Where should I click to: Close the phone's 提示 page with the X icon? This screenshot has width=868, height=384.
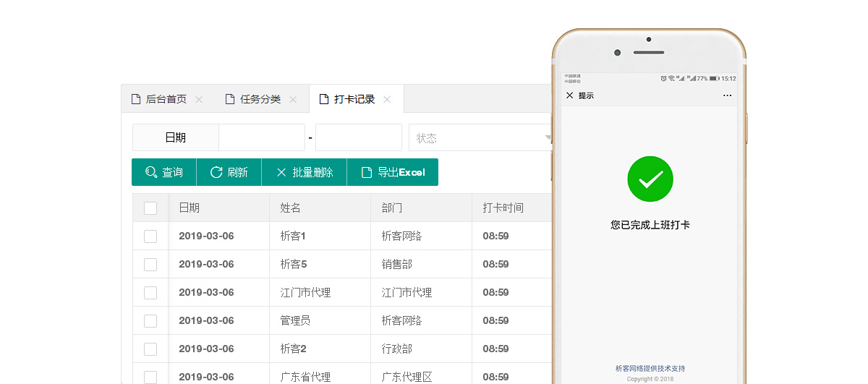569,95
